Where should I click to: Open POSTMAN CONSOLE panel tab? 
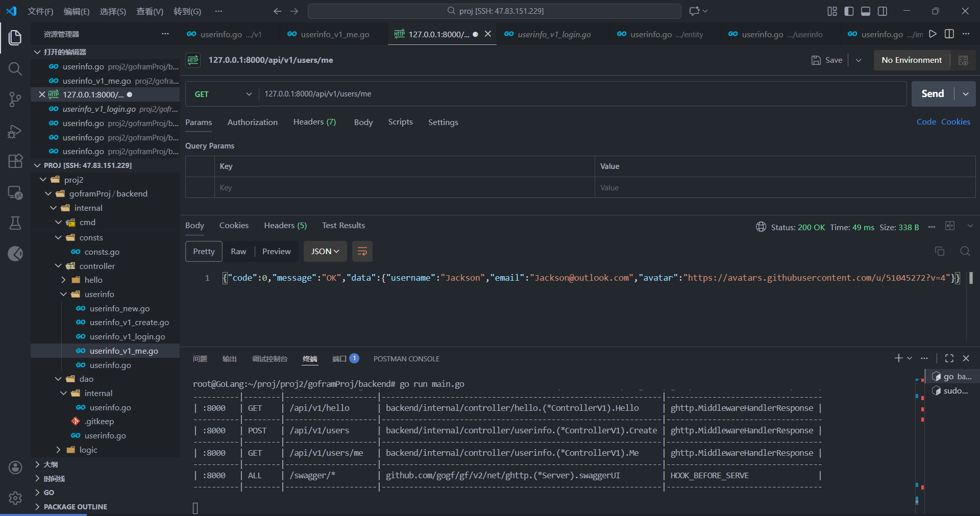pyautogui.click(x=406, y=359)
